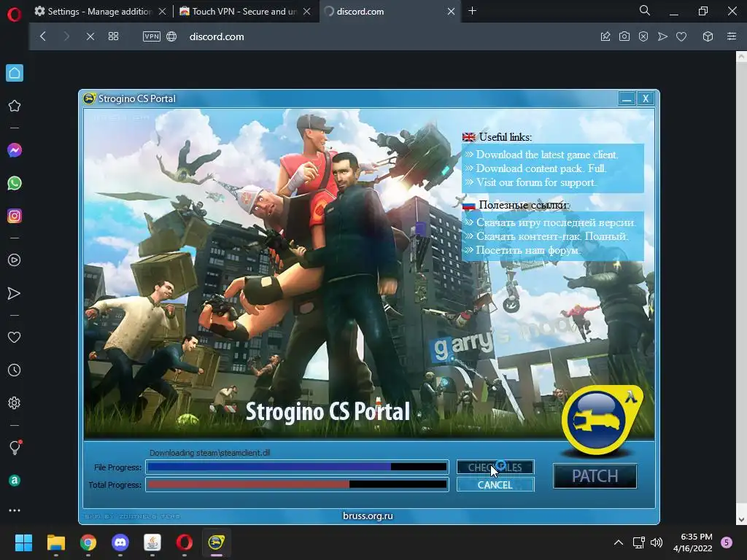The width and height of the screenshot is (747, 560).
Task: Open Download the latest game client link
Action: (547, 155)
